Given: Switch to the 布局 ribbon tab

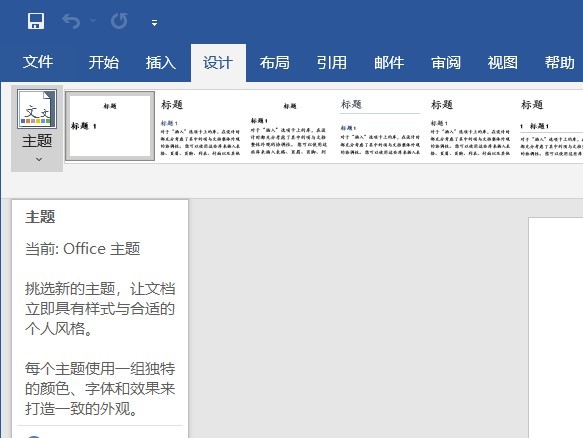Looking at the screenshot, I should (275, 62).
